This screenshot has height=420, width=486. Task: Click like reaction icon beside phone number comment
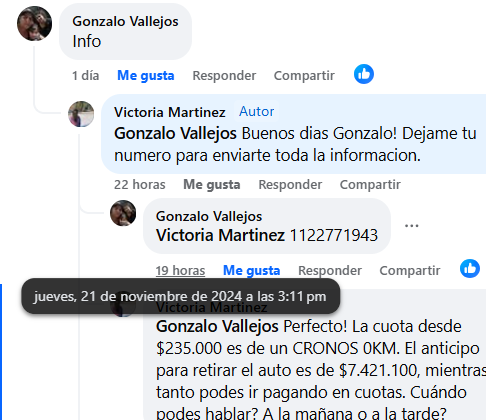point(470,269)
